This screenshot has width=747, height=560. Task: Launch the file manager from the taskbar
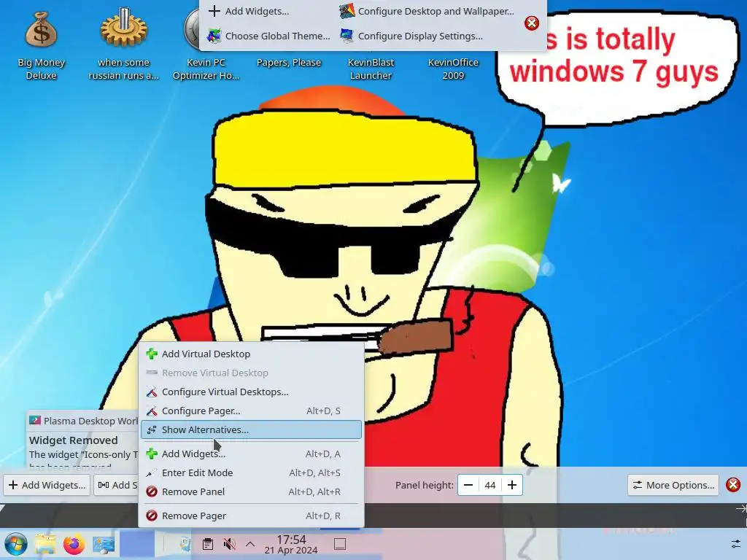coord(44,544)
